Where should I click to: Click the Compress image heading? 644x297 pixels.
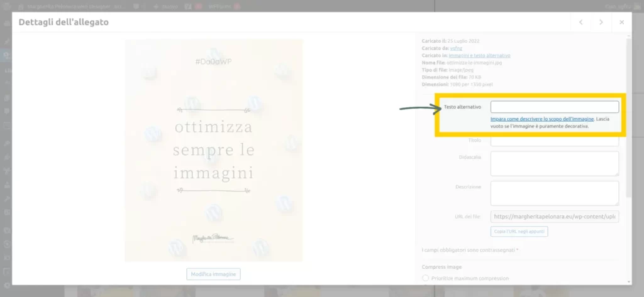(x=441, y=267)
